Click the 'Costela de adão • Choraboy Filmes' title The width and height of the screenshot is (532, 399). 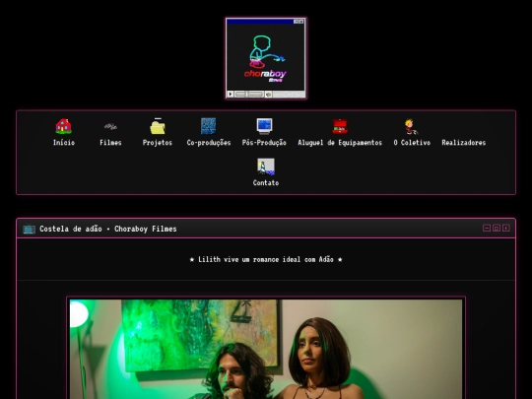[108, 229]
